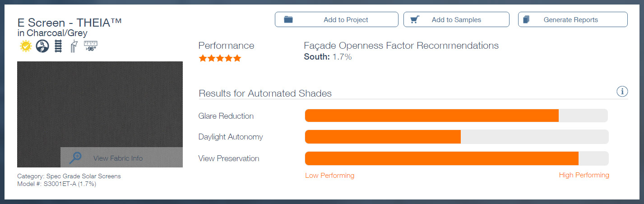
Task: Click the ruler >96" width icon
Action: point(91,46)
